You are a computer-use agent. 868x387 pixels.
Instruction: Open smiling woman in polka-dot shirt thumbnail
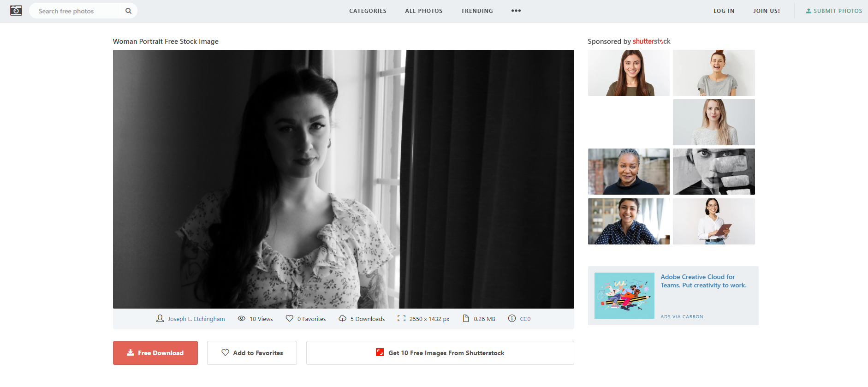point(629,221)
